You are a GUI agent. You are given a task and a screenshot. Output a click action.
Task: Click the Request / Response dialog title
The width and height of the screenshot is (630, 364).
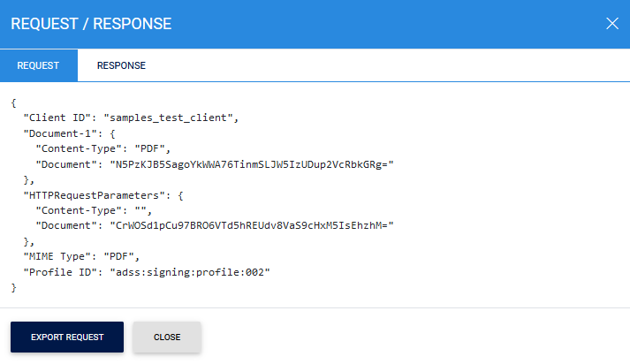tap(91, 24)
